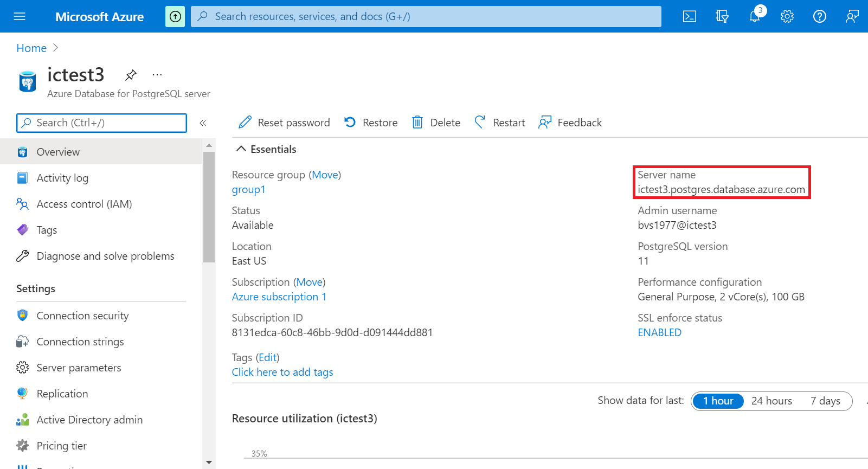
Task: Show data for last 7 days
Action: click(825, 401)
